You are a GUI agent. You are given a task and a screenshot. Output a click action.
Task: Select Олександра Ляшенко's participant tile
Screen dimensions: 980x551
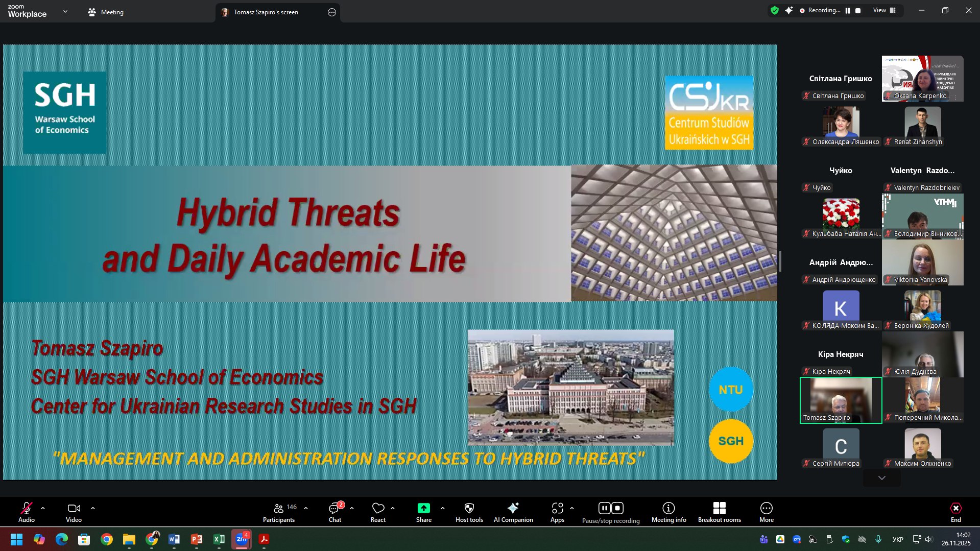[841, 125]
